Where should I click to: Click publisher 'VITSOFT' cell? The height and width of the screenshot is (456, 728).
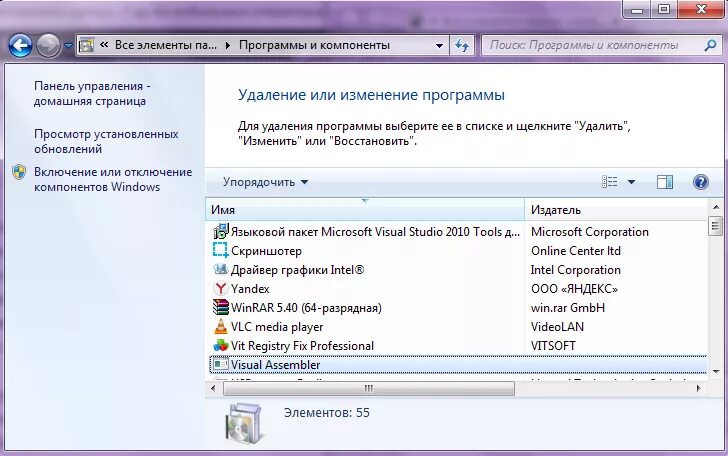(x=553, y=346)
